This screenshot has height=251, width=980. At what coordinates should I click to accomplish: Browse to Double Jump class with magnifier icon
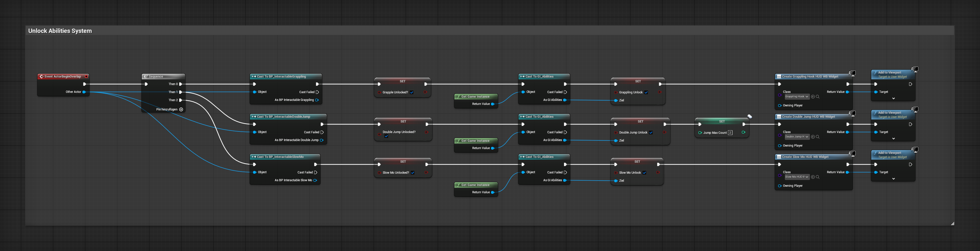pos(818,137)
